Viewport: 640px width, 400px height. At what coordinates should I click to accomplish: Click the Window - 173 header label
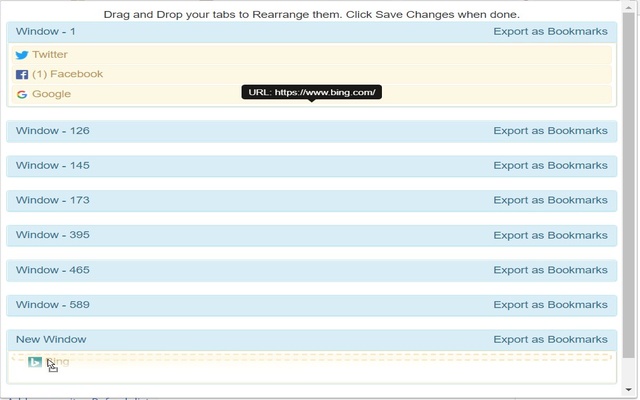click(x=53, y=200)
